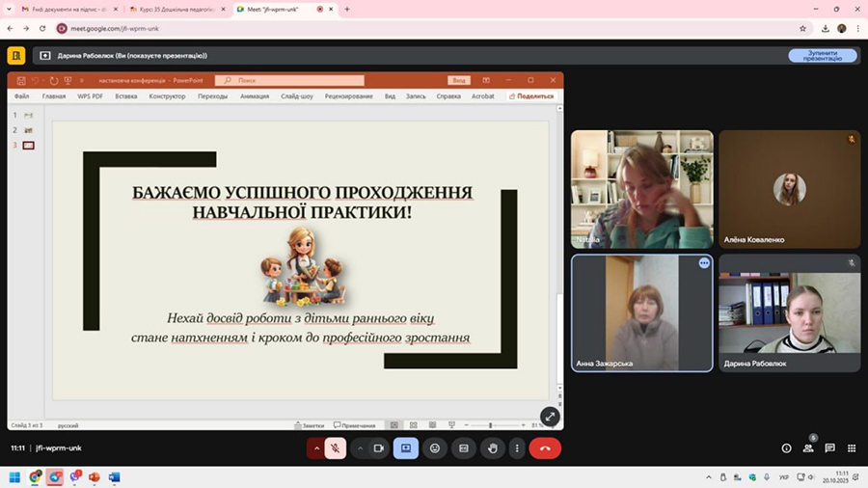The height and width of the screenshot is (488, 868).
Task: Show the participants list
Action: (808, 447)
